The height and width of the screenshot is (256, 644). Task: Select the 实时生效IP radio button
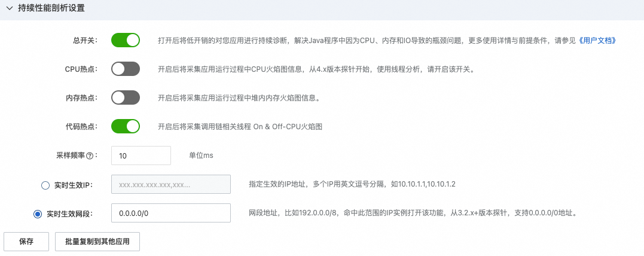pos(45,185)
